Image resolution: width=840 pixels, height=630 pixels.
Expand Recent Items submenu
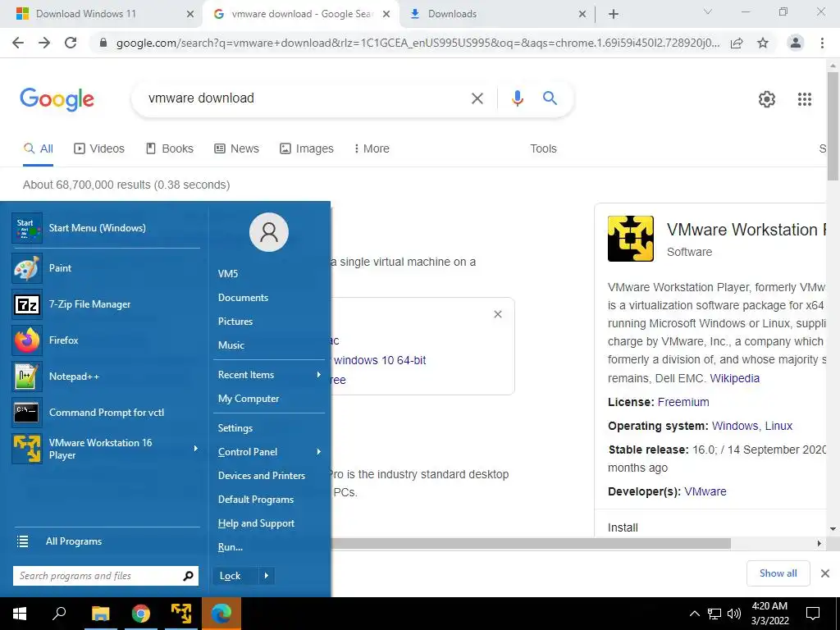tap(319, 374)
